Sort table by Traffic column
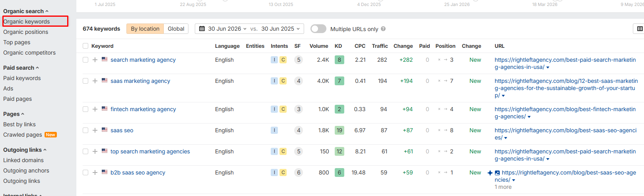Viewport: 644px width, 196px height. (380, 46)
